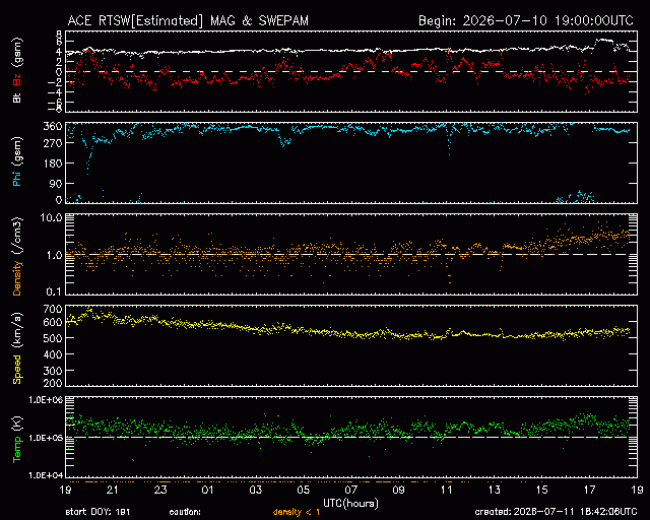The width and height of the screenshot is (650, 520).
Task: Click the '11' hour tick label
Action: pos(446,490)
